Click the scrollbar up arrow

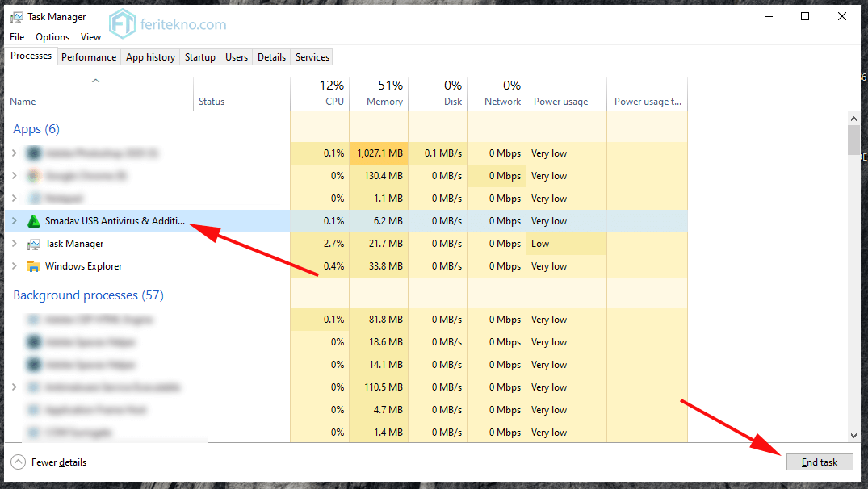(853, 119)
